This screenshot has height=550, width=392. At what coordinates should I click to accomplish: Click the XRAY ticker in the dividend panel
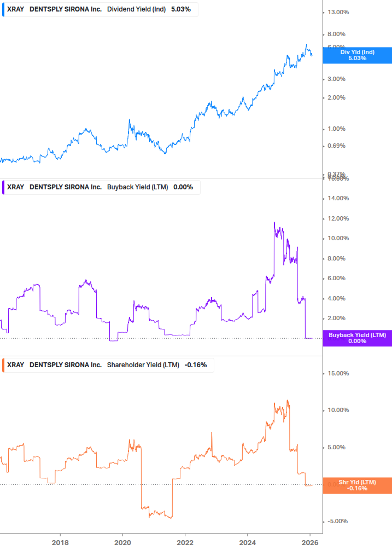[x=15, y=9]
